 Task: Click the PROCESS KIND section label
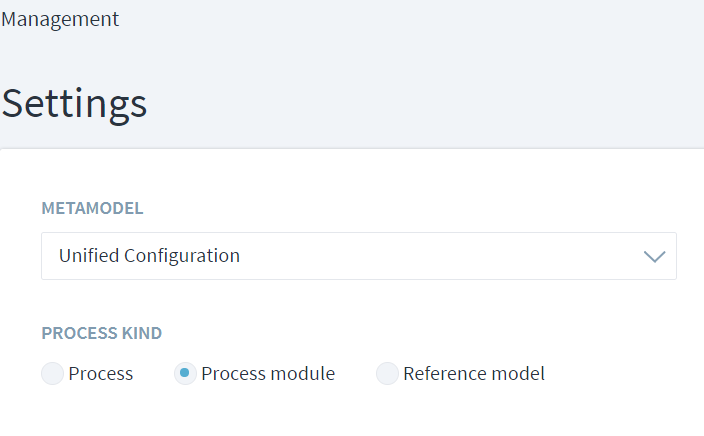point(101,333)
